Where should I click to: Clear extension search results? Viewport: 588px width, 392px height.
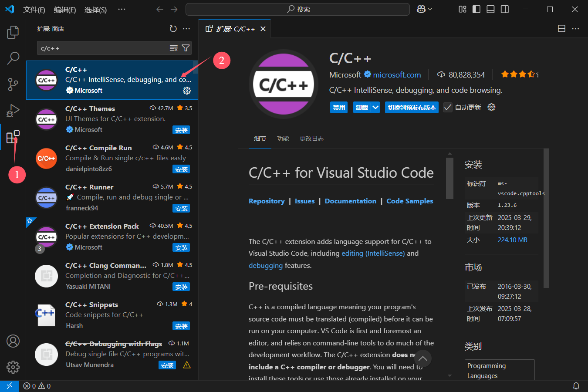tap(173, 48)
